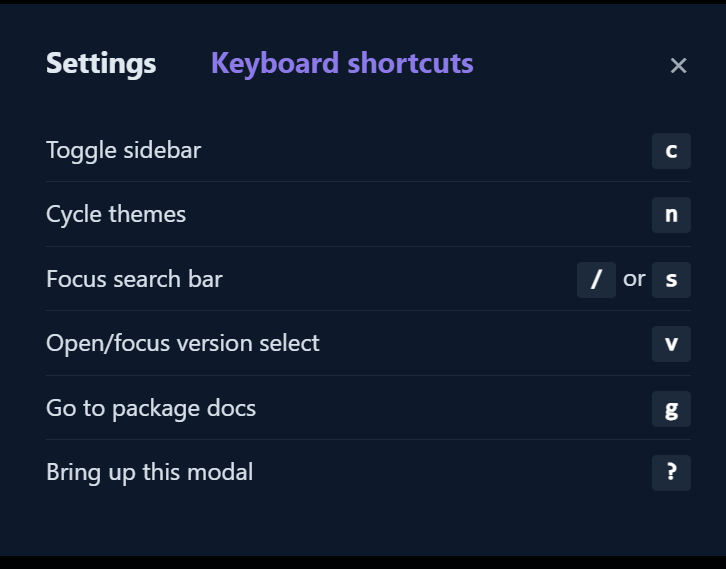The height and width of the screenshot is (569, 726).
Task: Click the 's' key badge
Action: click(x=671, y=280)
